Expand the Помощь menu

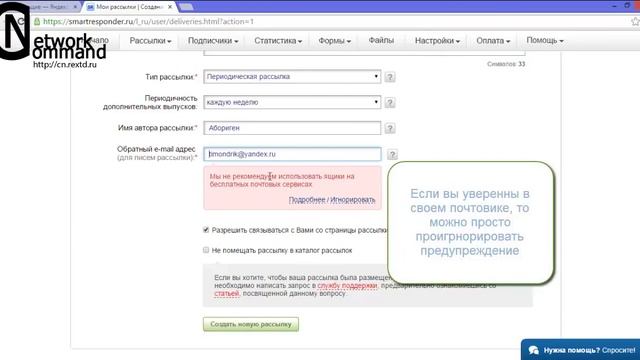tap(544, 40)
